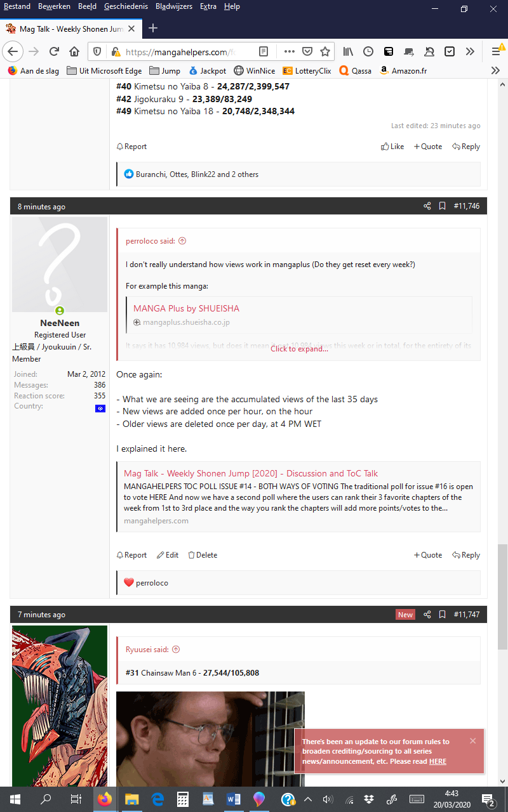Image resolution: width=508 pixels, height=812 pixels.
Task: Jump to Ryuusei's quoted post arrow
Action: tap(176, 650)
